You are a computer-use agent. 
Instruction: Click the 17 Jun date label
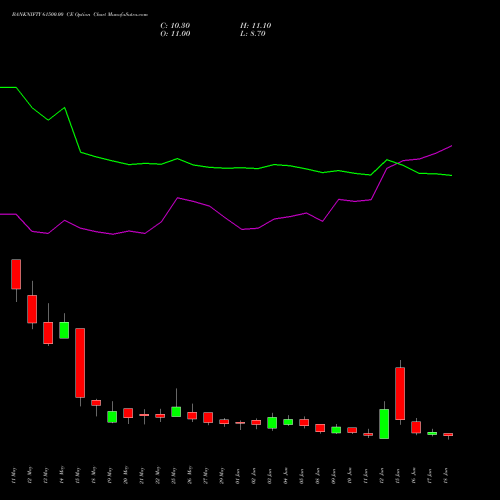pos(430,476)
